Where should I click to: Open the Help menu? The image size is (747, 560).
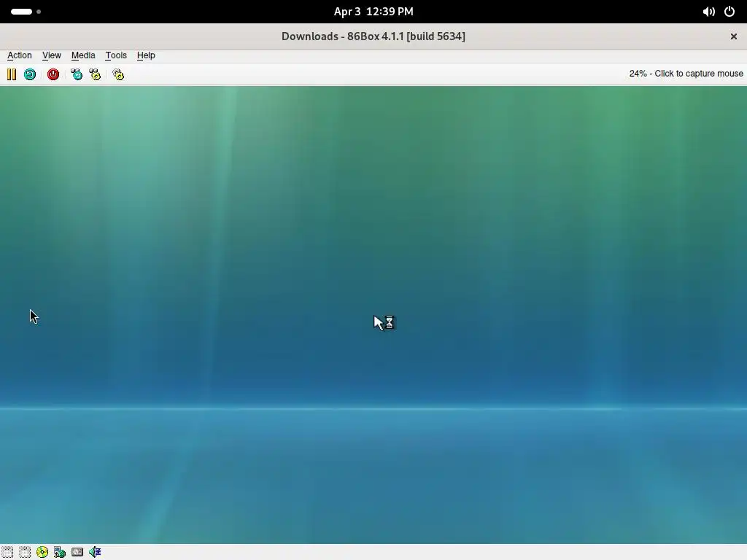point(146,55)
